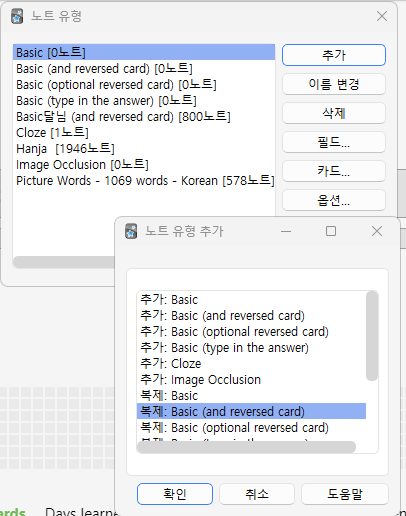Choose 복제: Basic (optional reversed card) option
Image resolution: width=406 pixels, height=516 pixels.
tap(251, 427)
